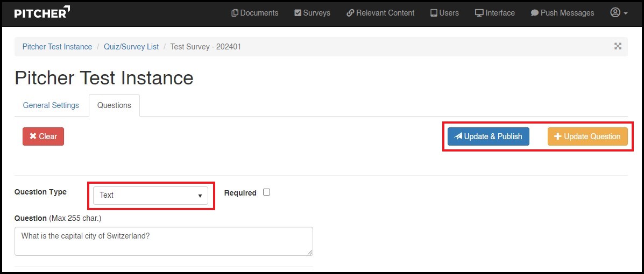The width and height of the screenshot is (644, 274).
Task: Switch to the General Settings tab
Action: coord(51,105)
